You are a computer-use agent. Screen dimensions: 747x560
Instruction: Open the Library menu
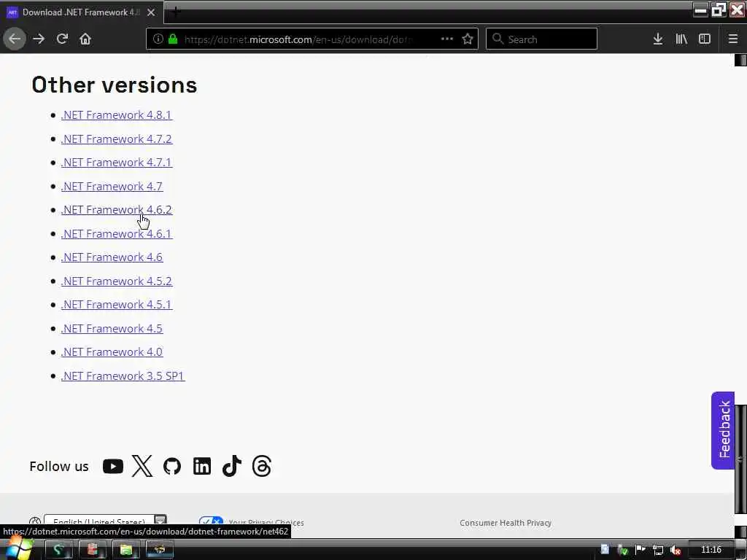(x=681, y=39)
